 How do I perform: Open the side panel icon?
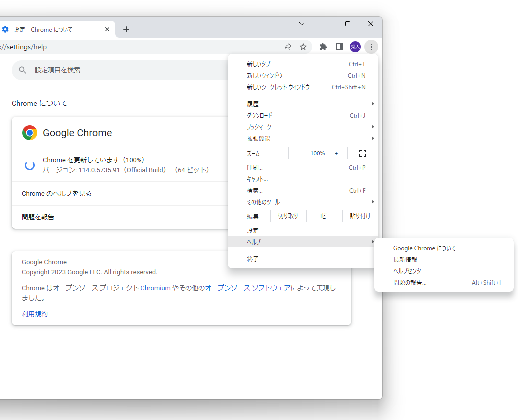[x=339, y=47]
